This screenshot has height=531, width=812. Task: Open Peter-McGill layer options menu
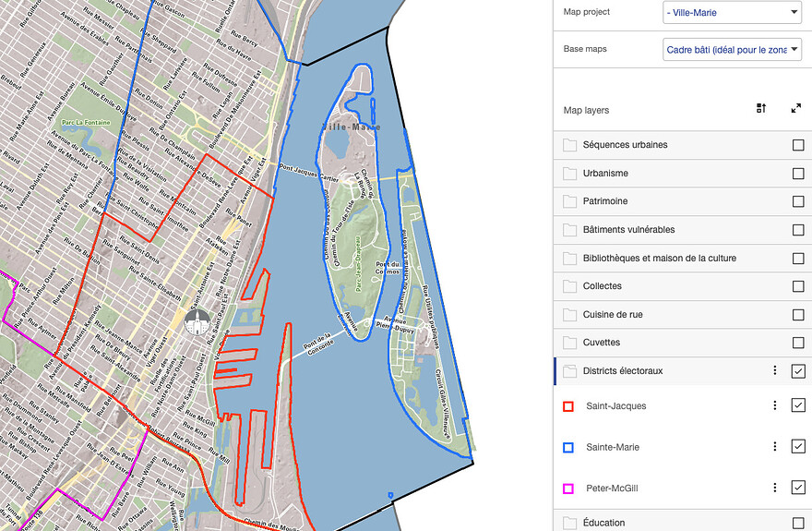point(775,488)
